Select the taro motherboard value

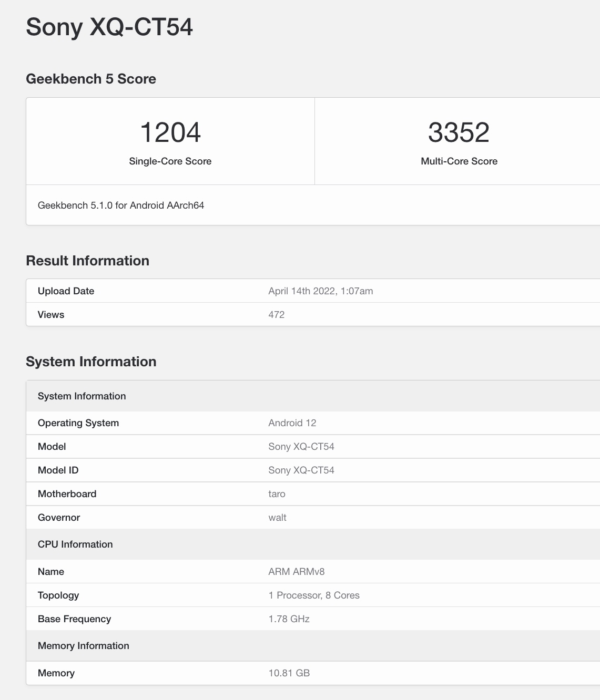[x=277, y=494]
